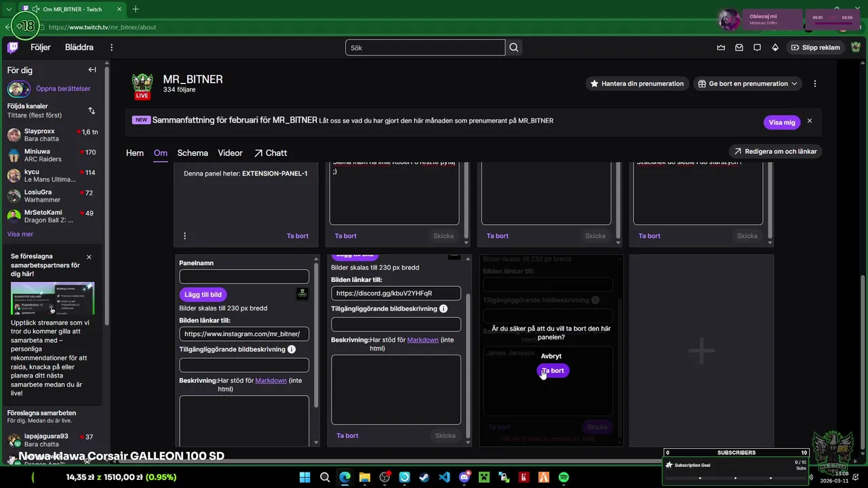Select the Om tab
This screenshot has width=868, height=488.
[x=160, y=152]
